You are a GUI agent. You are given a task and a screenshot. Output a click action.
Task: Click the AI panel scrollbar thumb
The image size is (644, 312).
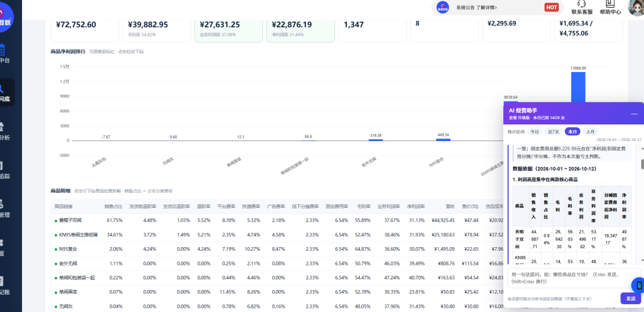[642, 164]
